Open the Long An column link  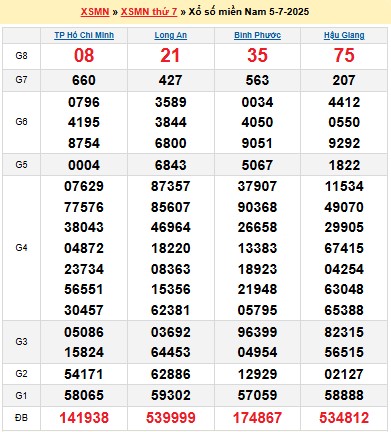(x=171, y=35)
